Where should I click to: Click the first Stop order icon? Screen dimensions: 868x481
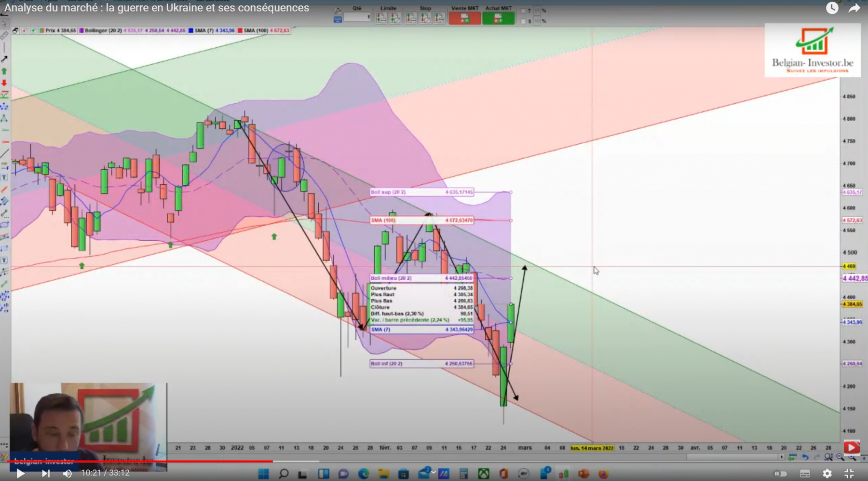411,18
